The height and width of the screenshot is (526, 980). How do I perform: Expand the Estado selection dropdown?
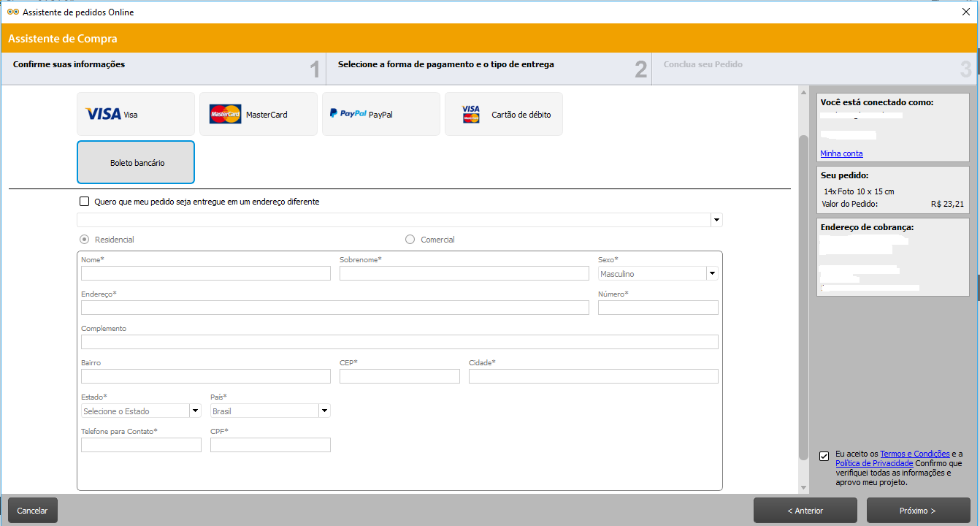click(x=195, y=411)
